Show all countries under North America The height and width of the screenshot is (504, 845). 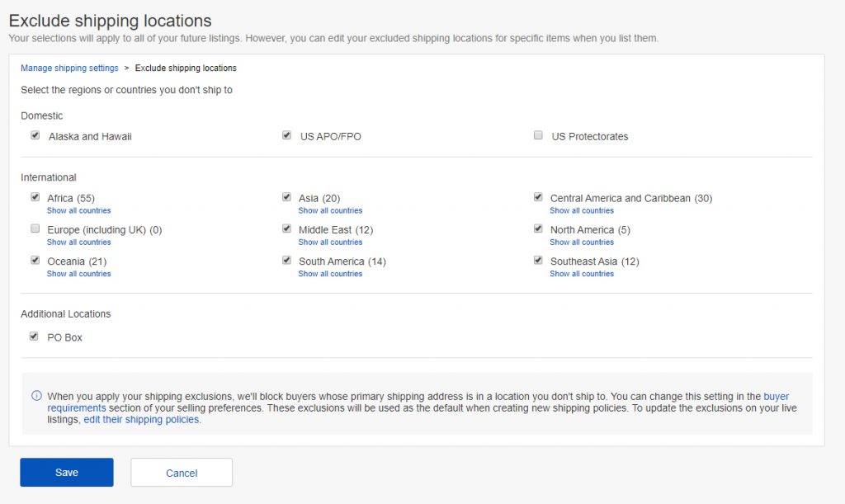click(x=582, y=243)
